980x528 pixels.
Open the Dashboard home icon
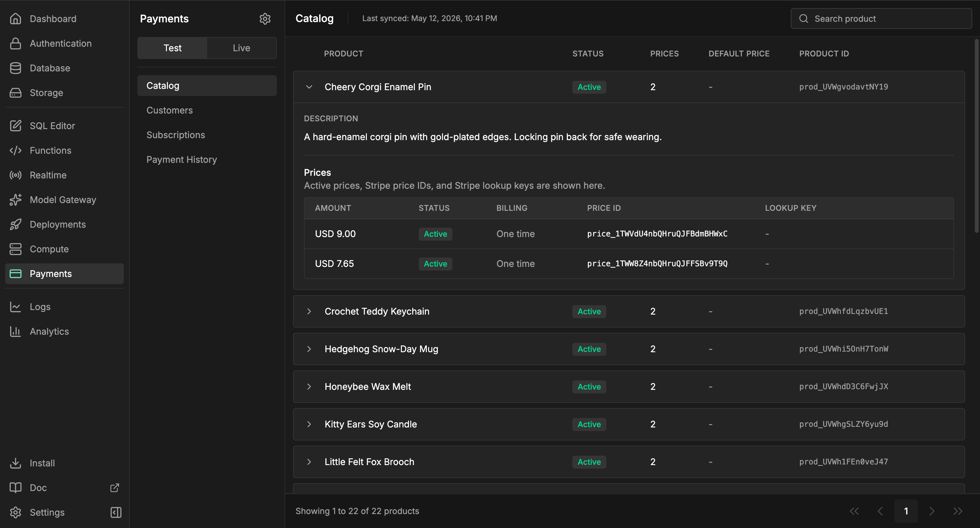(16, 19)
